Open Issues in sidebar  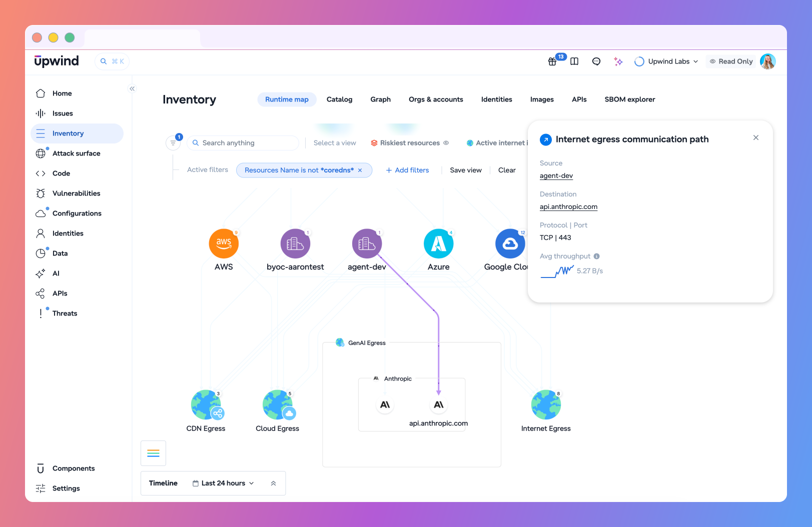(x=77, y=113)
